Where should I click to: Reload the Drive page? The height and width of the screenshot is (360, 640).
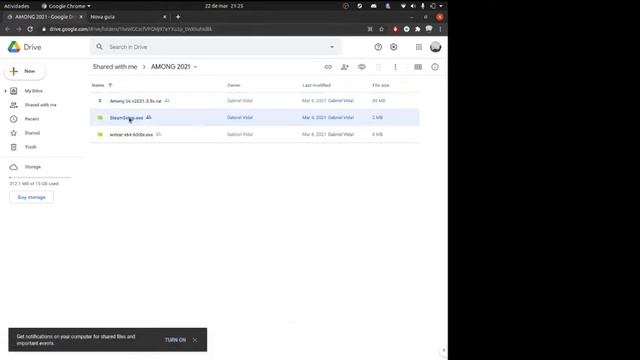point(30,29)
